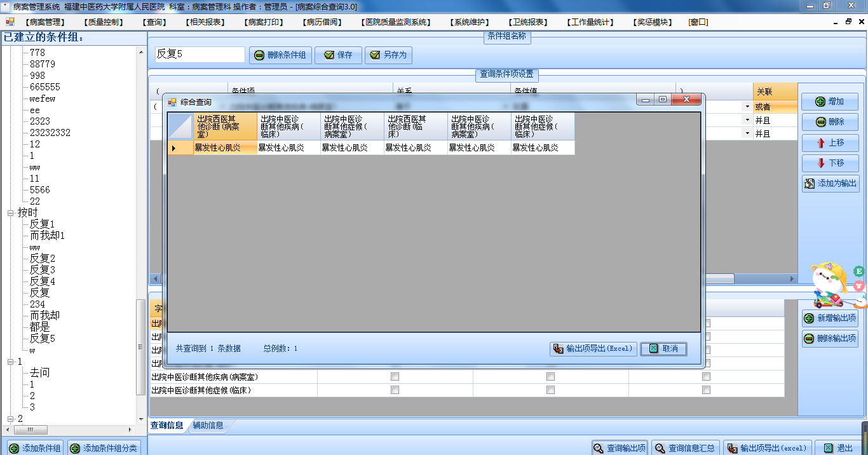Screen dimensions: 868x455
Task: Tick third checkbox in 出院中医诊断其他疾病(病案室) row
Action: point(706,377)
